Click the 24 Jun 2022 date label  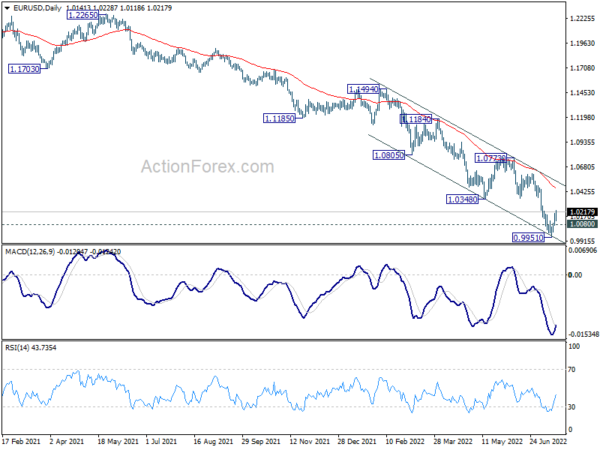click(548, 442)
